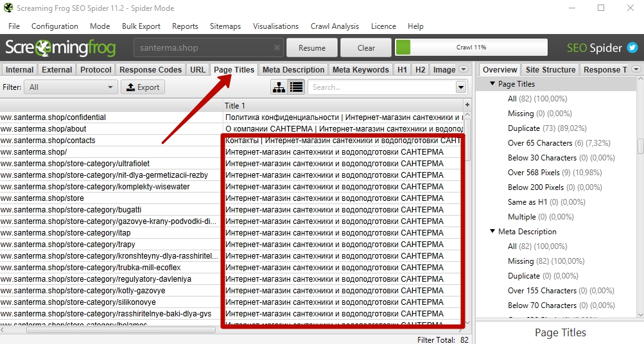This screenshot has height=344, width=644.
Task: Select Page Titles All (82) item
Action: (537, 99)
